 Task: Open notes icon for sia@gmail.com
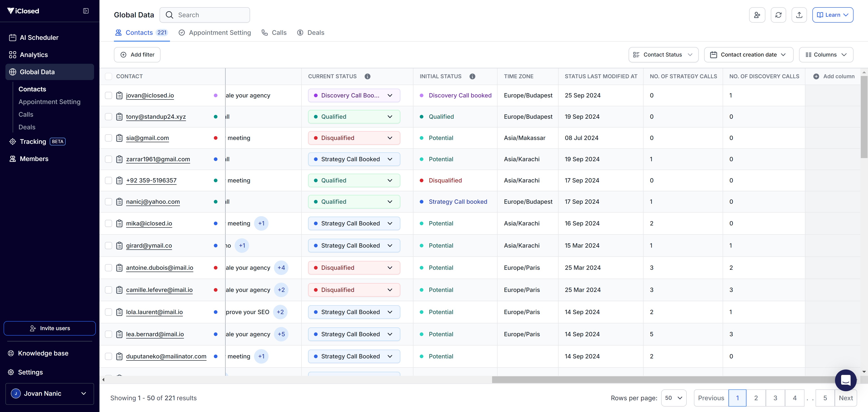pyautogui.click(x=119, y=138)
